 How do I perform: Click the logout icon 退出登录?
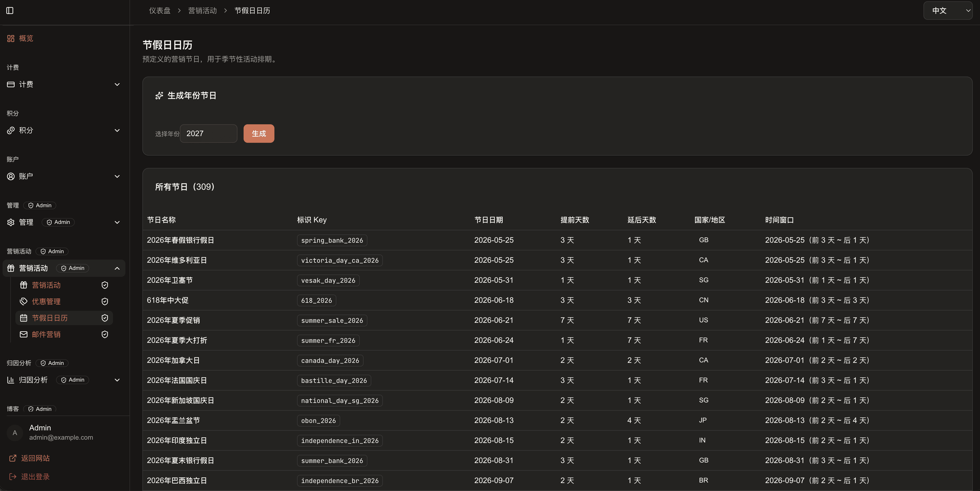pyautogui.click(x=13, y=477)
